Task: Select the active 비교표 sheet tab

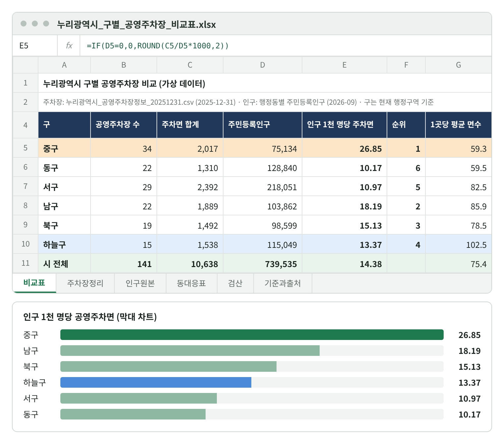Action: click(x=34, y=283)
